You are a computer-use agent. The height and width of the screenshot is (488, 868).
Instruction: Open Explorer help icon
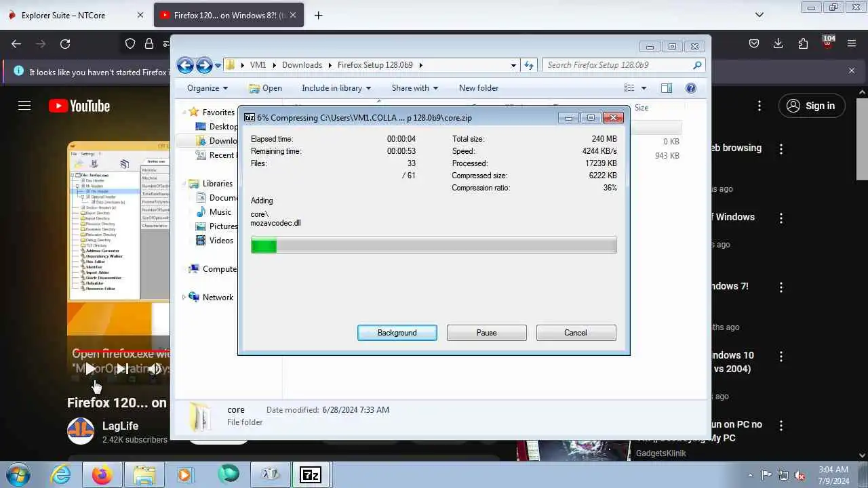click(691, 88)
